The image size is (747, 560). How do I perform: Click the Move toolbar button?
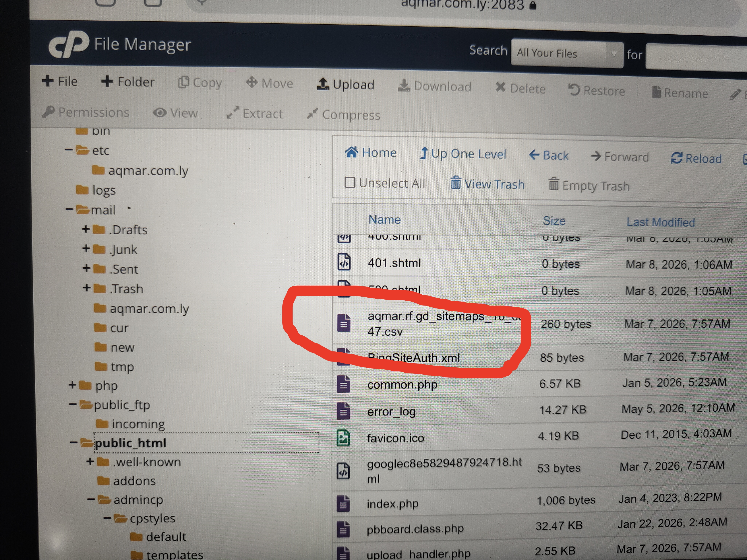click(270, 83)
